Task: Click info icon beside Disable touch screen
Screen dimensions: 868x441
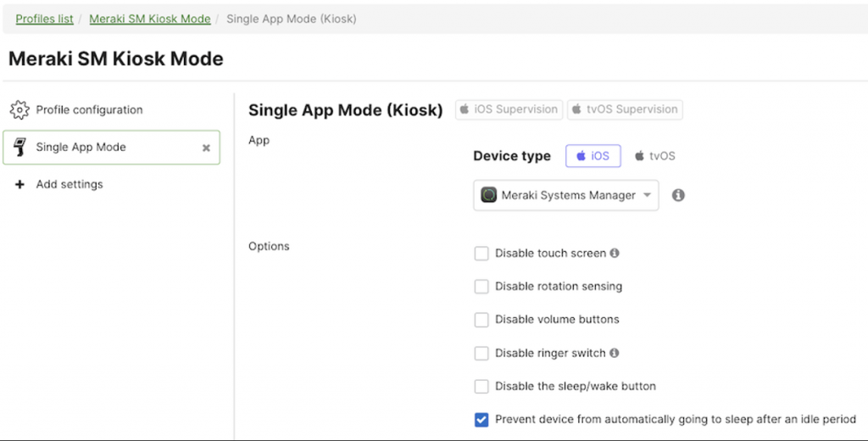Action: 615,253
